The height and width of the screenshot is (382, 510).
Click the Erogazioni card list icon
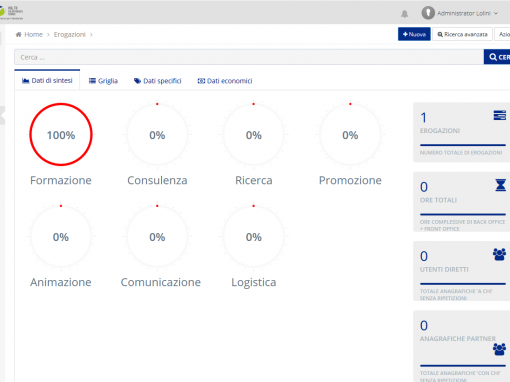[x=500, y=115]
